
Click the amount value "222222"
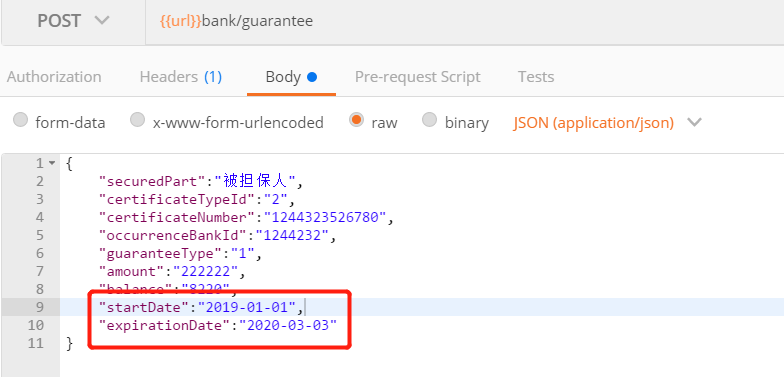[x=206, y=272]
